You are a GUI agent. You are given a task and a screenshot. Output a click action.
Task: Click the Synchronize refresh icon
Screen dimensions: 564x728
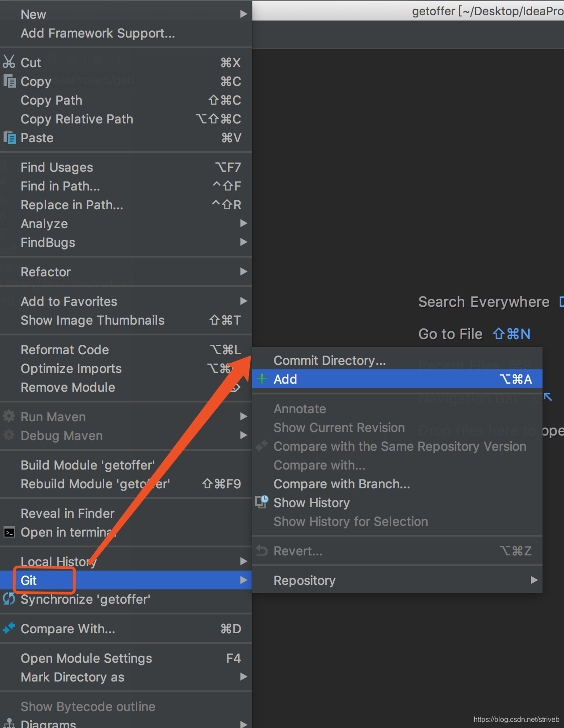pyautogui.click(x=9, y=598)
